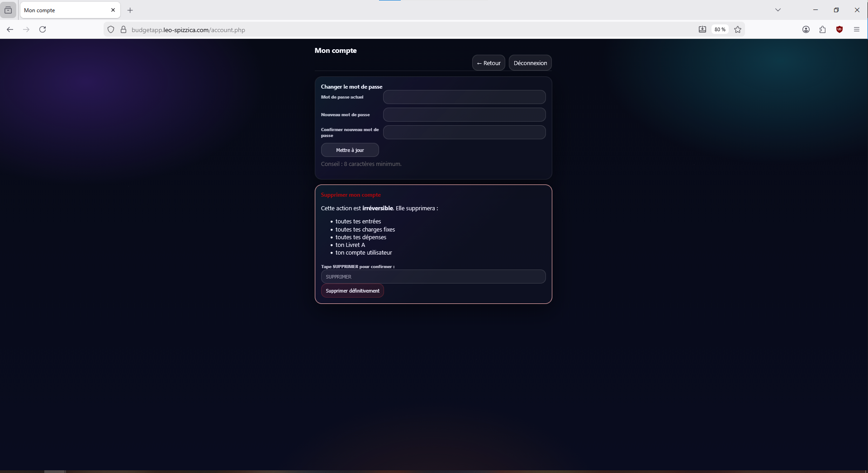Expand the list all tabs chevron

pos(778,10)
